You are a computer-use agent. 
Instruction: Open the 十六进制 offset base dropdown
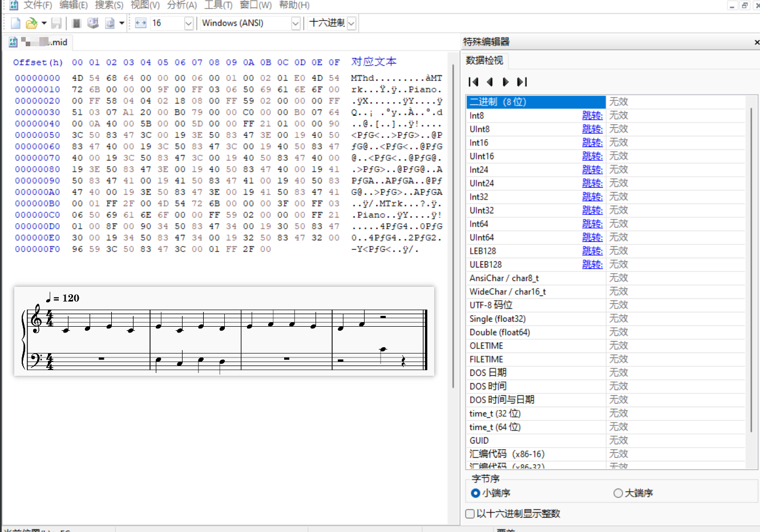[x=351, y=23]
